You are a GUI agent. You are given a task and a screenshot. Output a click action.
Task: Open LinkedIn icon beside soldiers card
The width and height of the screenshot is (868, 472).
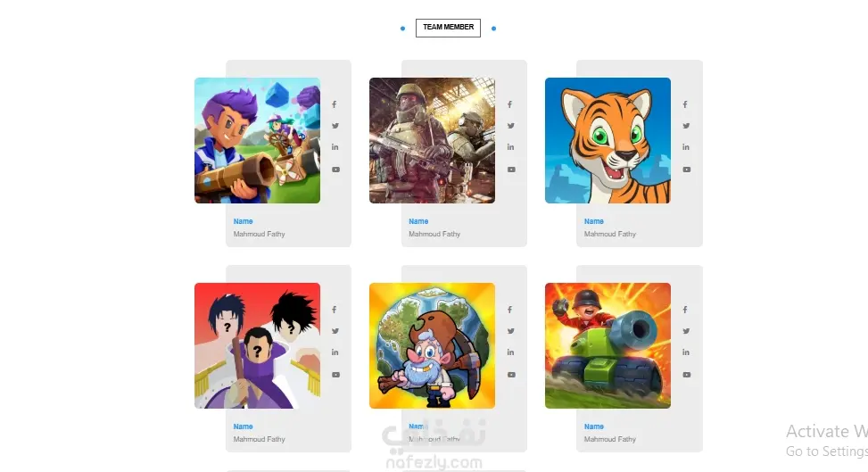coord(510,147)
